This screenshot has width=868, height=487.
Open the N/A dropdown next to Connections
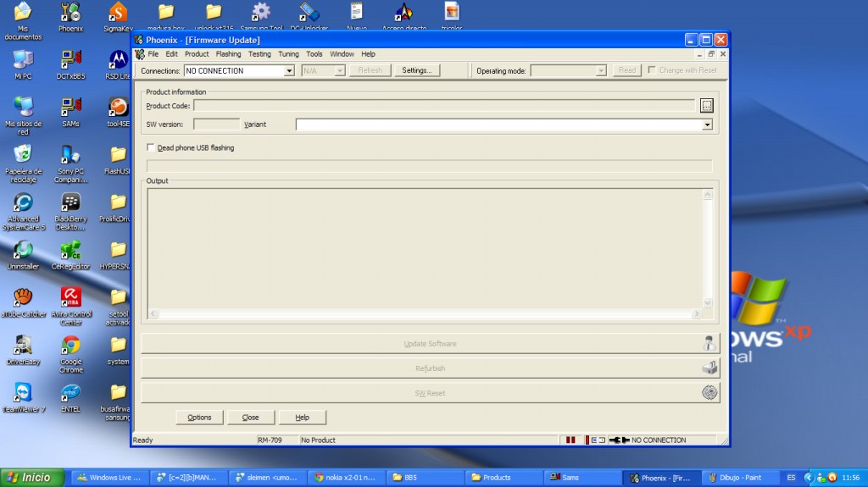tap(339, 71)
